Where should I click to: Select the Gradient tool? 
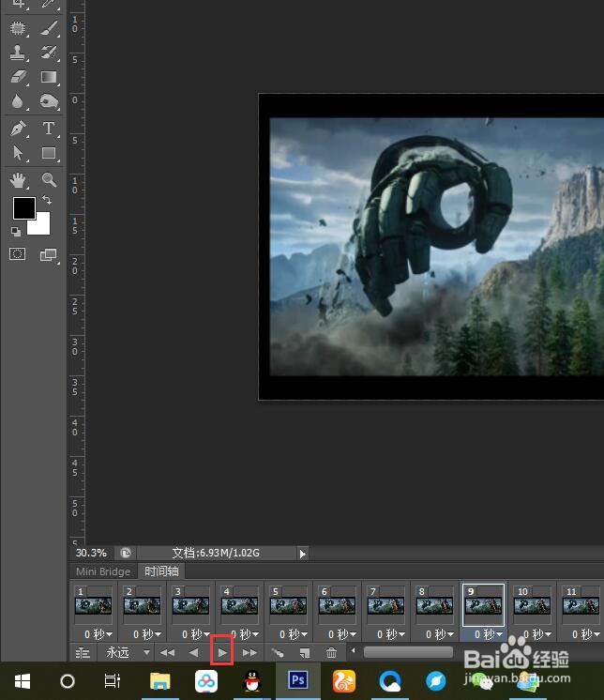tap(49, 77)
